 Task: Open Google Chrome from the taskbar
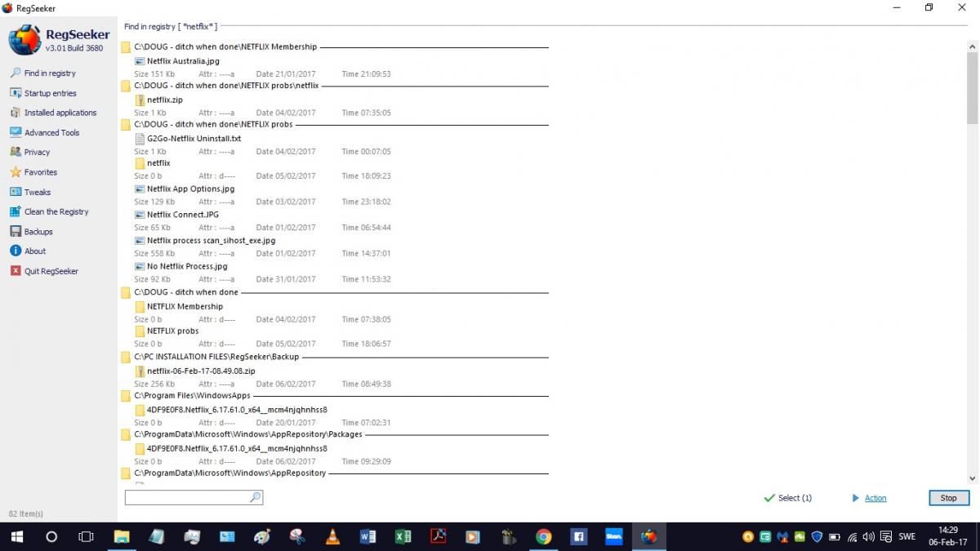click(543, 537)
